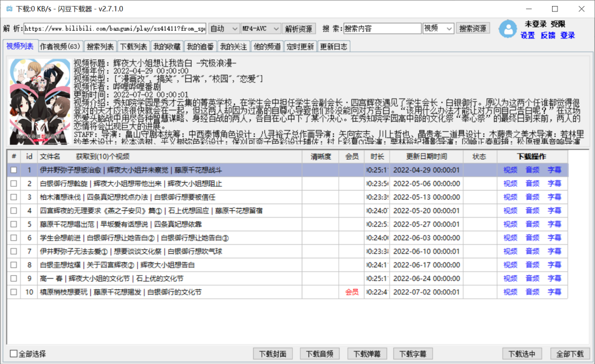The width and height of the screenshot is (595, 364).
Task: Switch to the 下载列表 tab
Action: (133, 47)
